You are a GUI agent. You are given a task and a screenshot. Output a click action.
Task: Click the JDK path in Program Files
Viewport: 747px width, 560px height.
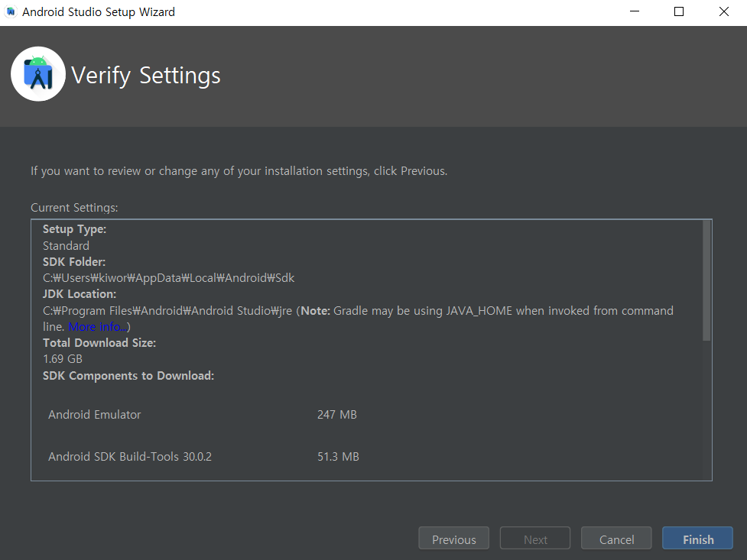(167, 311)
